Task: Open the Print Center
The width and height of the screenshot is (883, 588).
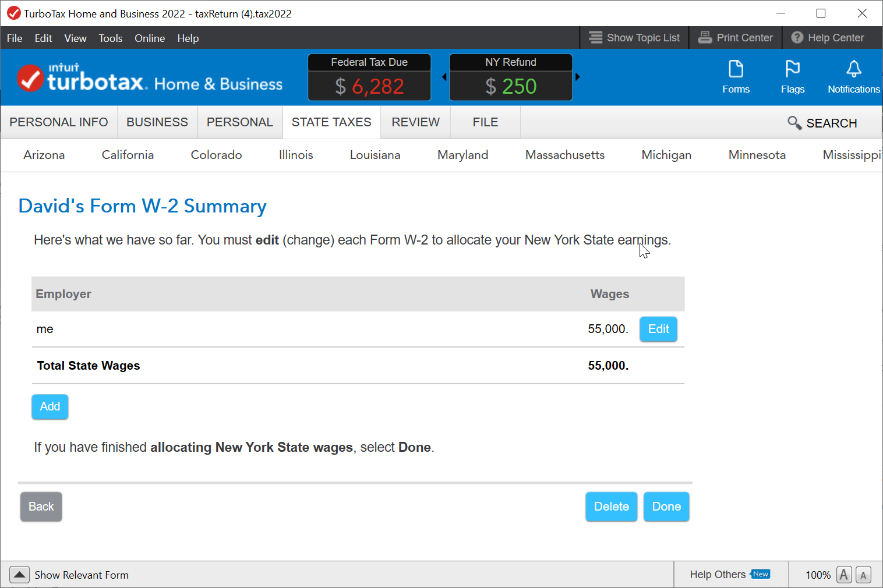Action: click(735, 38)
